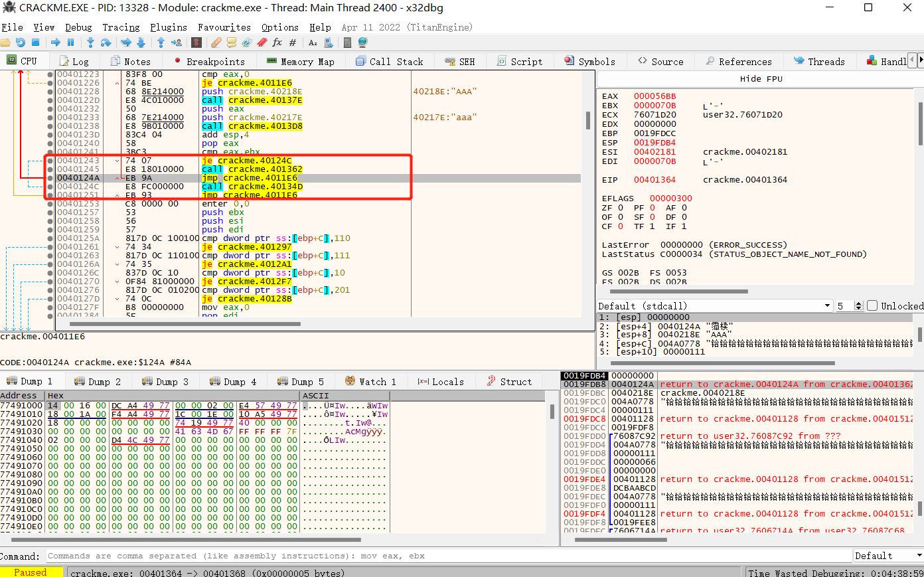This screenshot has width=924, height=577.
Task: Switch to the Symbols tab
Action: pos(589,61)
